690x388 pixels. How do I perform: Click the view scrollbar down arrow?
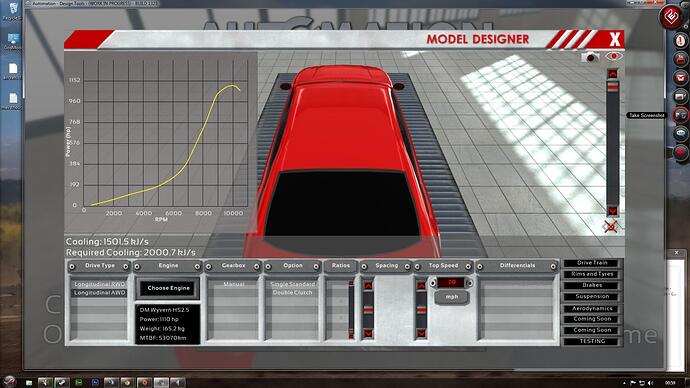pos(612,211)
